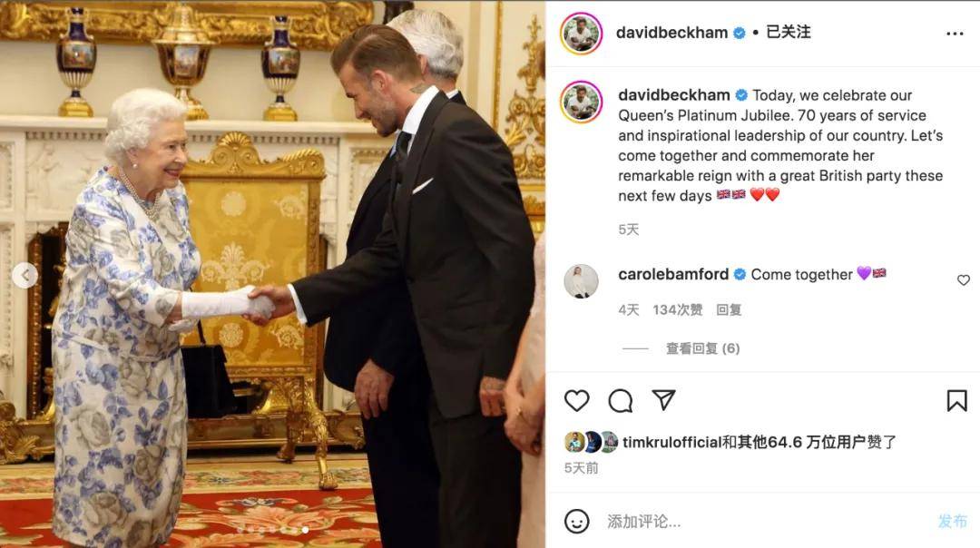Image resolution: width=980 pixels, height=548 pixels.
Task: Like the post with heart icon
Action: [576, 400]
